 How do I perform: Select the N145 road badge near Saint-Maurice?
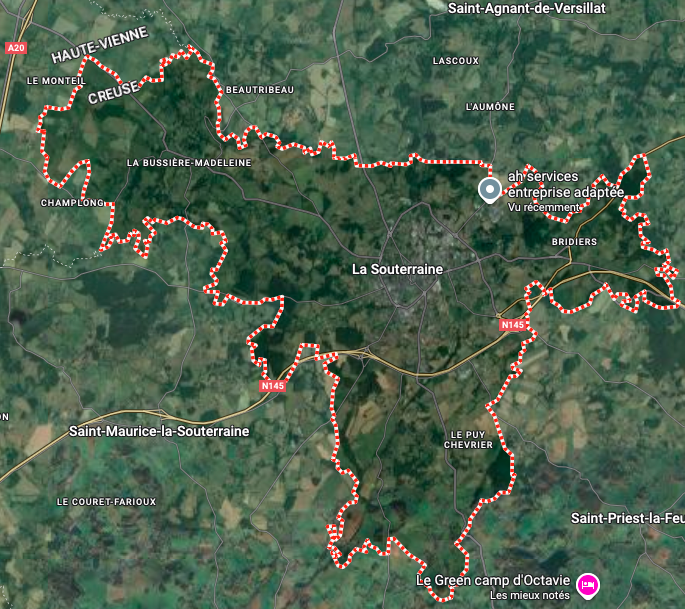(273, 386)
